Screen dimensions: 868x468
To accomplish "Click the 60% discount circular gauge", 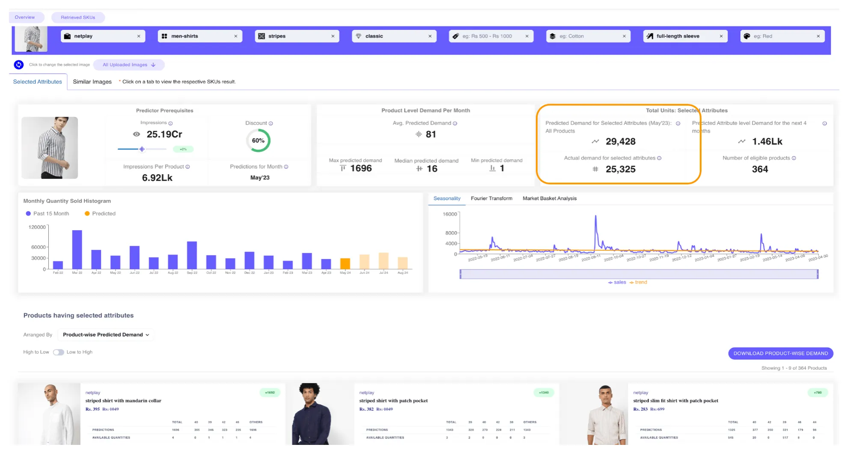I will (258, 140).
